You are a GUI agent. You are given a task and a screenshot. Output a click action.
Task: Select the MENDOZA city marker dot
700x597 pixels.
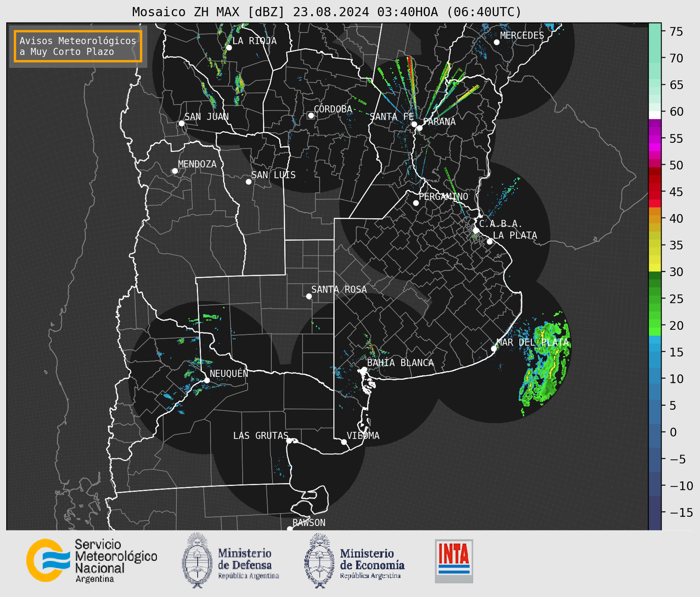click(175, 171)
